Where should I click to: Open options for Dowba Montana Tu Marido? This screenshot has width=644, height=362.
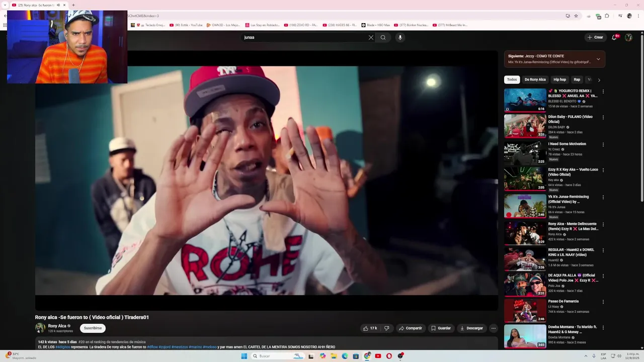click(603, 327)
